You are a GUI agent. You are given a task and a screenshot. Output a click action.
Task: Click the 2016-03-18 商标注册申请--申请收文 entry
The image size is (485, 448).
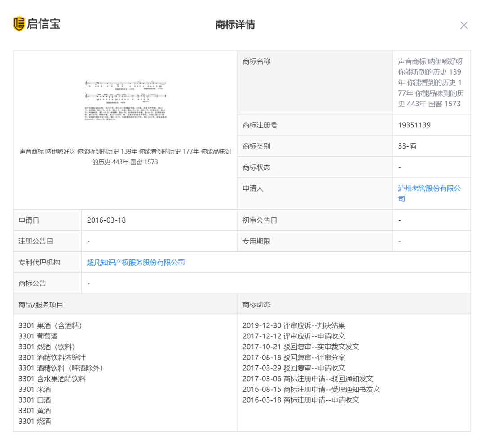point(301,400)
